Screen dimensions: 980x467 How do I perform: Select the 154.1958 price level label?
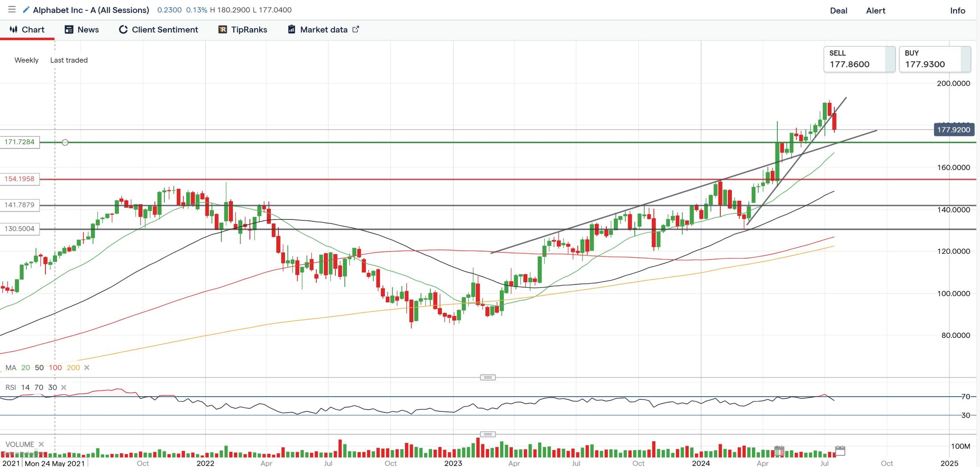tap(20, 179)
